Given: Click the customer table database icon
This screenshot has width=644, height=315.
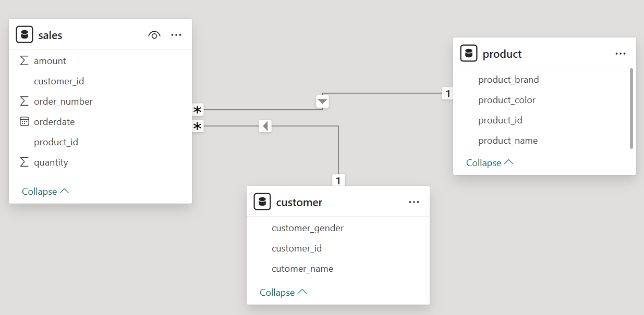Looking at the screenshot, I should point(262,201).
